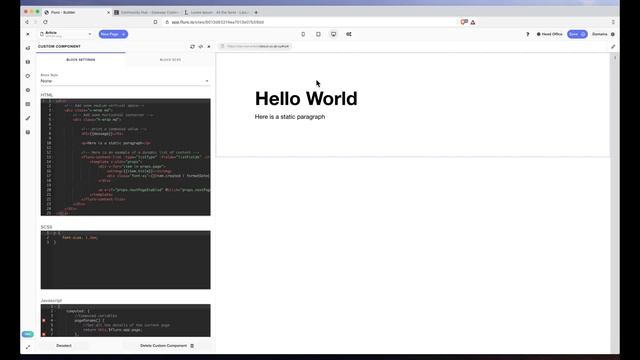
Task: Click the second left sidebar icon
Action: pos(28,62)
